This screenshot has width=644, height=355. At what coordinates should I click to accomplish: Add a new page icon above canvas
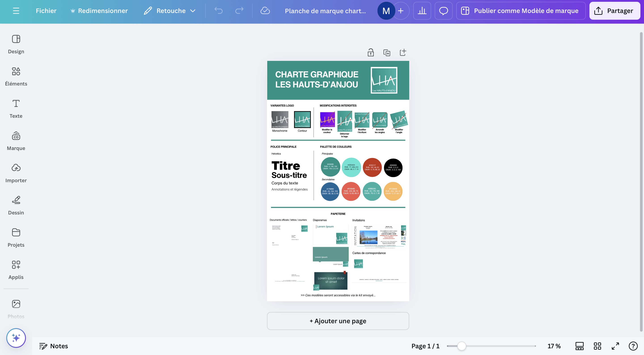tap(403, 53)
